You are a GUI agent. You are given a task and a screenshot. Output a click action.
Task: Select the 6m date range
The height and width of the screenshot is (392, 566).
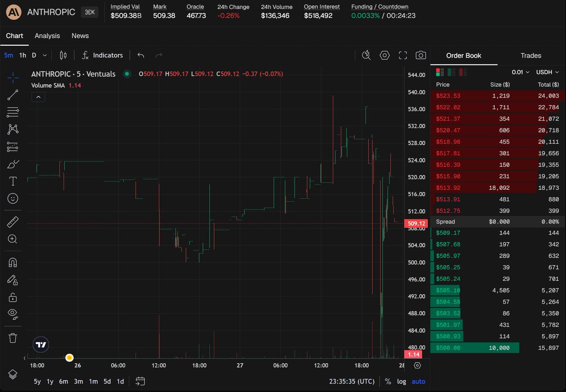point(64,382)
